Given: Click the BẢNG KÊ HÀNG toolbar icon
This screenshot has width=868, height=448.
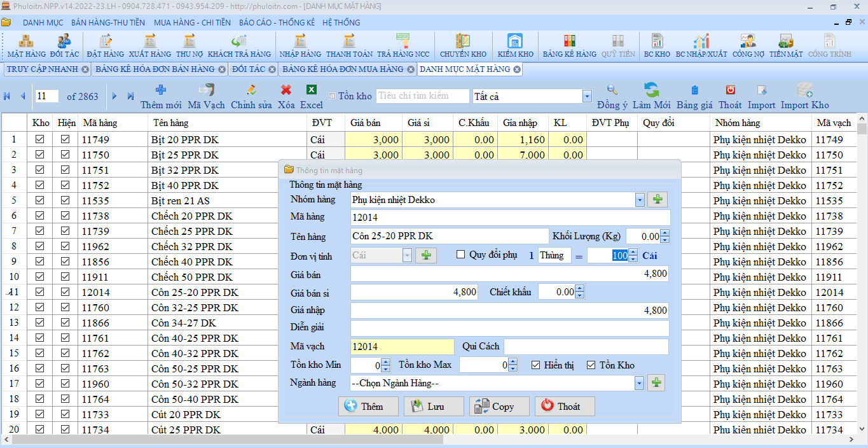Looking at the screenshot, I should [x=569, y=46].
